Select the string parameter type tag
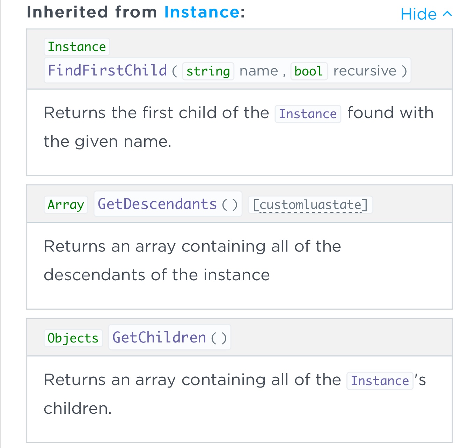This screenshot has height=448, width=476. [x=208, y=71]
